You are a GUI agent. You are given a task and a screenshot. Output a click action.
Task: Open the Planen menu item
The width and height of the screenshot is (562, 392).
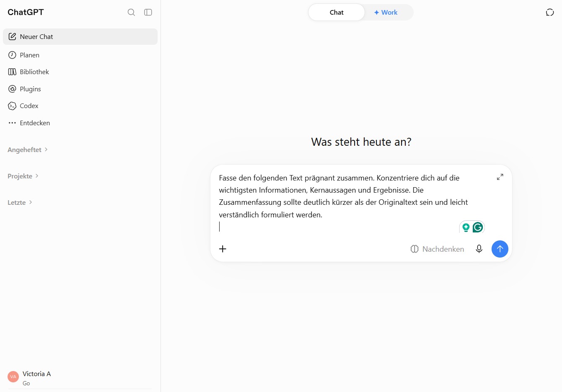coord(80,55)
